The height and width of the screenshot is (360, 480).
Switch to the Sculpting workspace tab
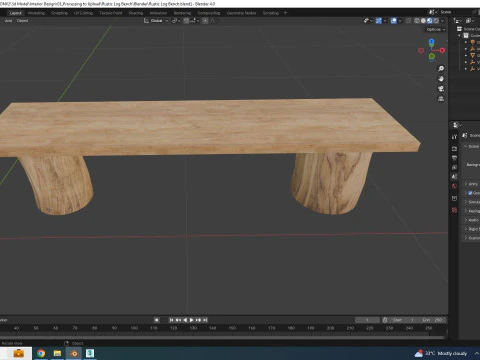click(x=59, y=13)
